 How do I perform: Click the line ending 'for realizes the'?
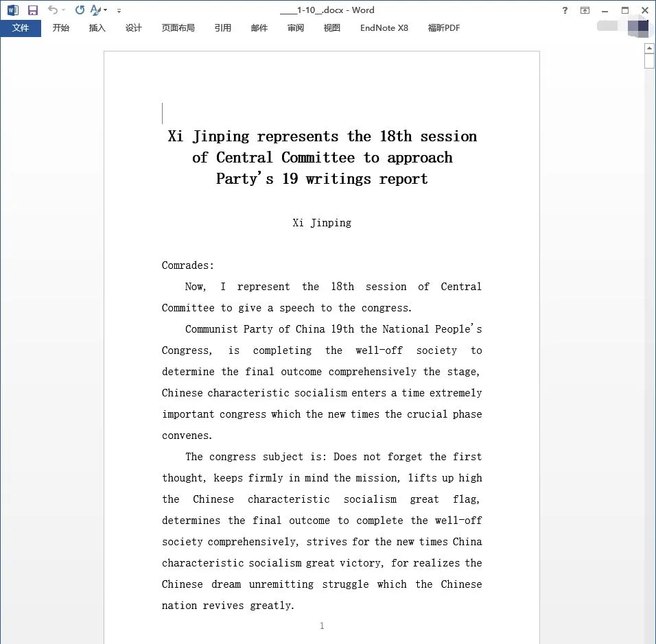pos(322,563)
